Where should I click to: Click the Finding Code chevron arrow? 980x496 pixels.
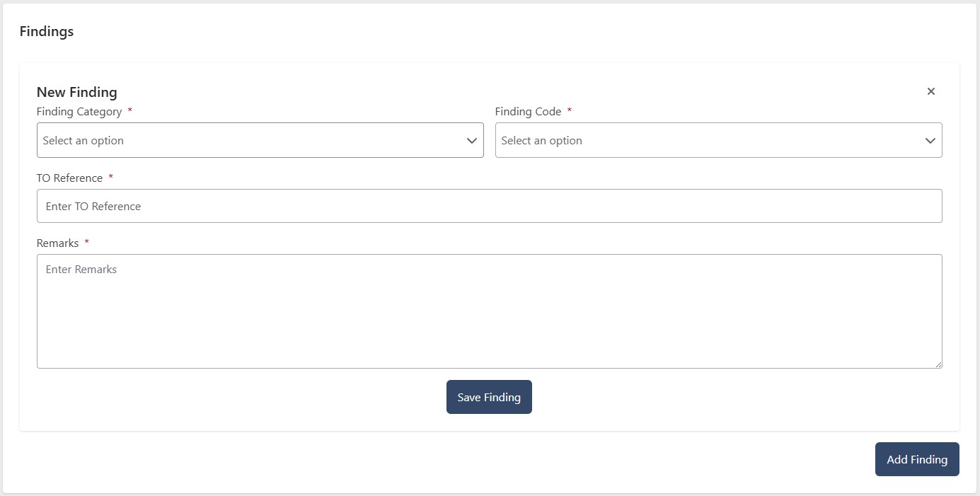click(x=930, y=141)
